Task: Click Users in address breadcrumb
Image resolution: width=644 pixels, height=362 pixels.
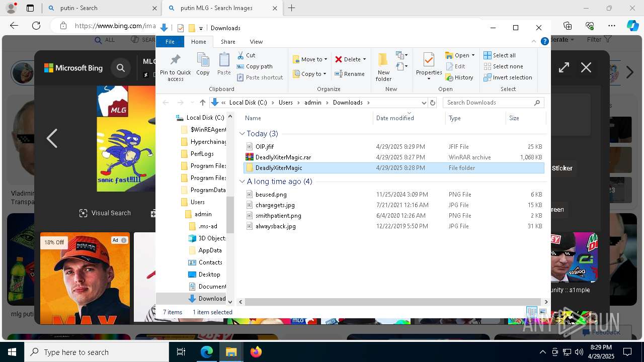Action: point(285,103)
